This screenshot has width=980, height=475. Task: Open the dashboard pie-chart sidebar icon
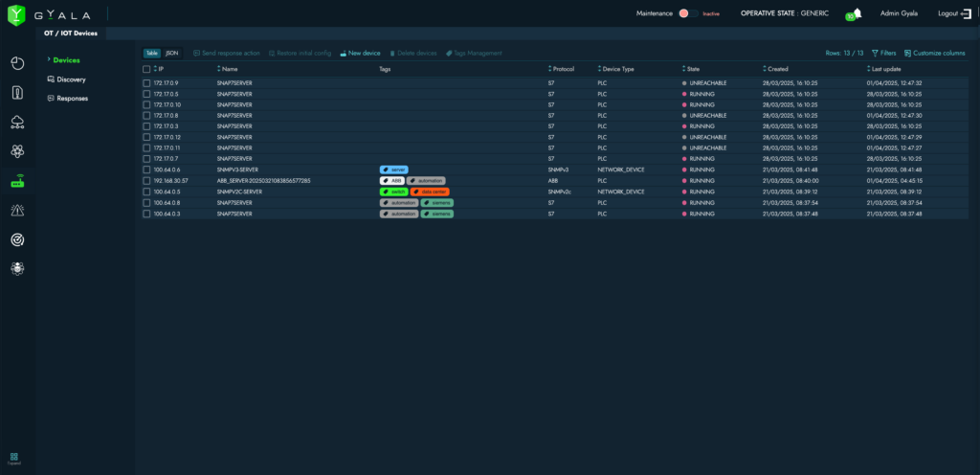[17, 63]
